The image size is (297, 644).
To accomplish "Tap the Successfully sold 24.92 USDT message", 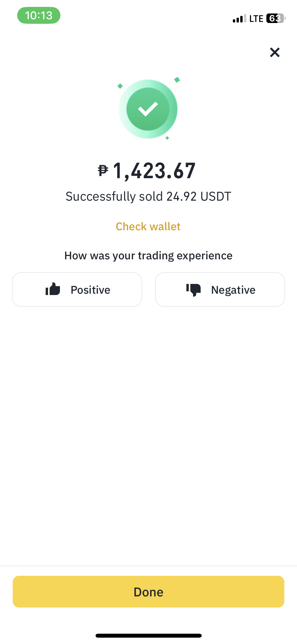I will click(148, 196).
